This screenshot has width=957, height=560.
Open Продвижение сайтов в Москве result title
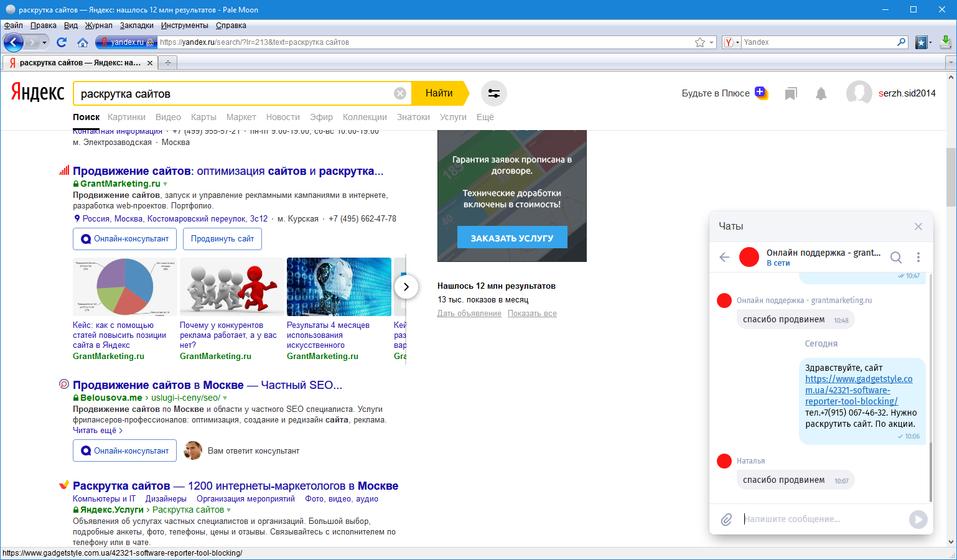pos(207,385)
